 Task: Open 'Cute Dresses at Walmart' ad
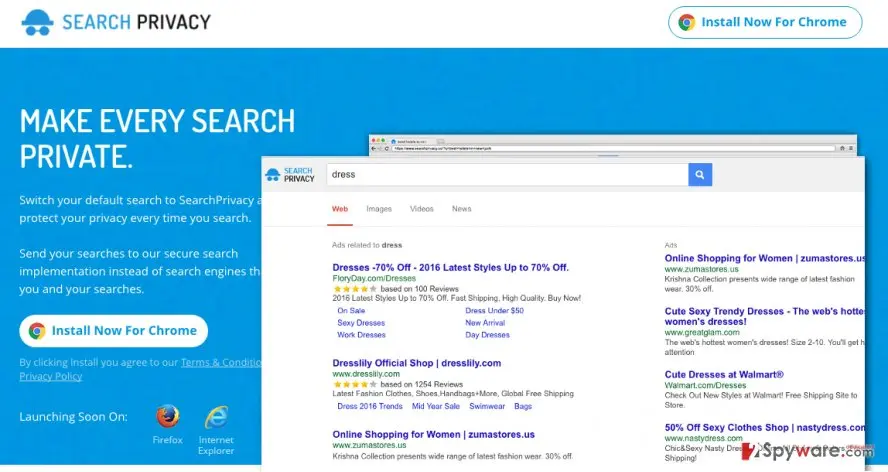pos(724,375)
